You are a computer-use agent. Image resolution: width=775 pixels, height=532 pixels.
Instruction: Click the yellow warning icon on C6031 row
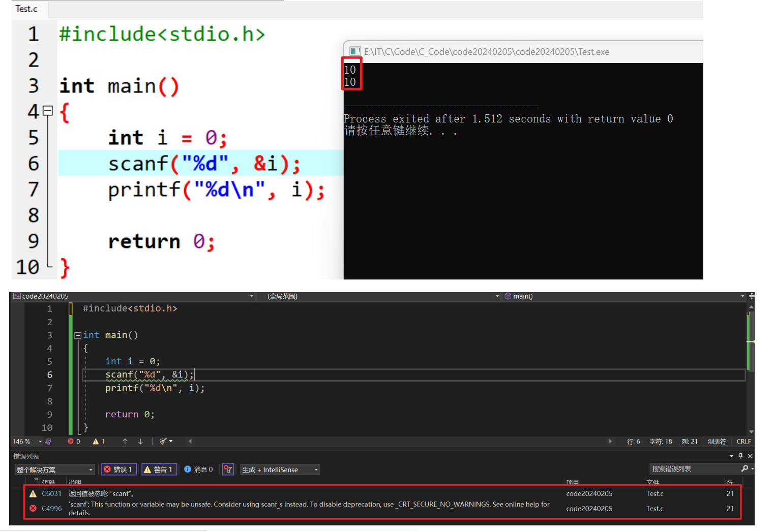33,493
